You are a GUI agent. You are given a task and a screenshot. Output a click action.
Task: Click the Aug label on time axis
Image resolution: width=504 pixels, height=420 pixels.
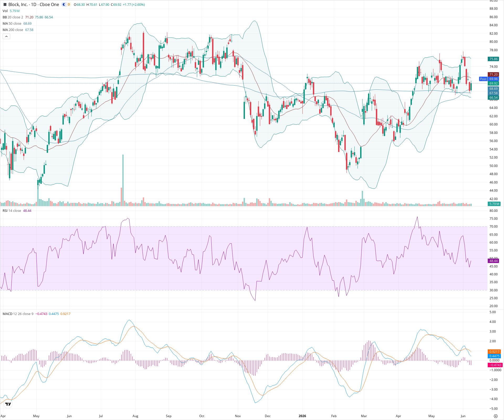point(135,416)
